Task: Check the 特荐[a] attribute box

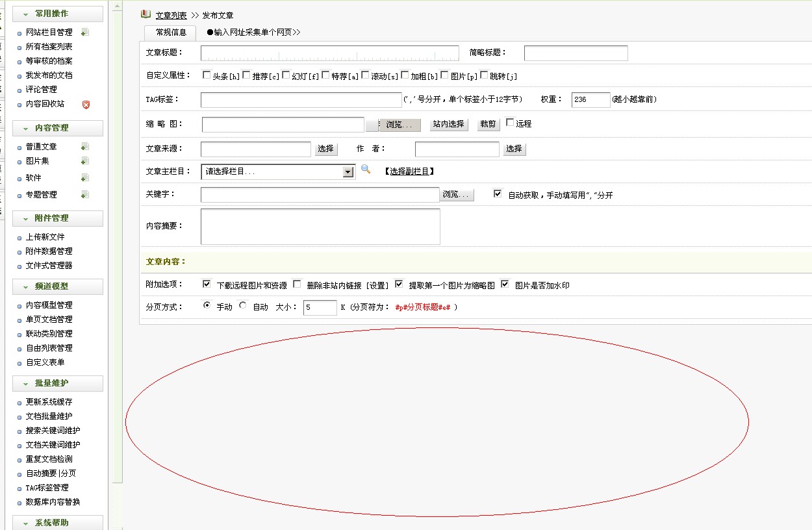Action: tap(325, 75)
